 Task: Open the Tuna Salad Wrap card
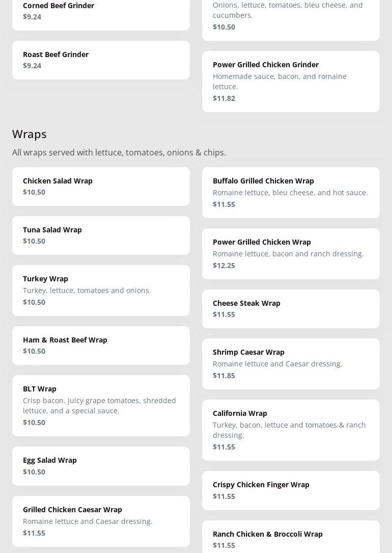pyautogui.click(x=101, y=235)
